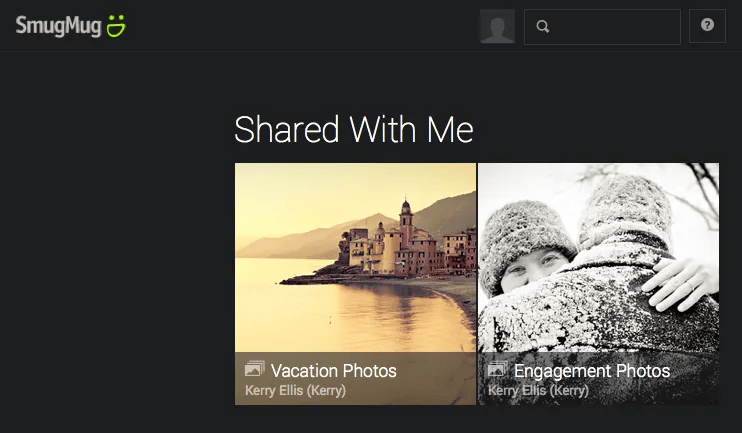Open the Vacation Photos title link
The width and height of the screenshot is (742, 433).
point(333,371)
